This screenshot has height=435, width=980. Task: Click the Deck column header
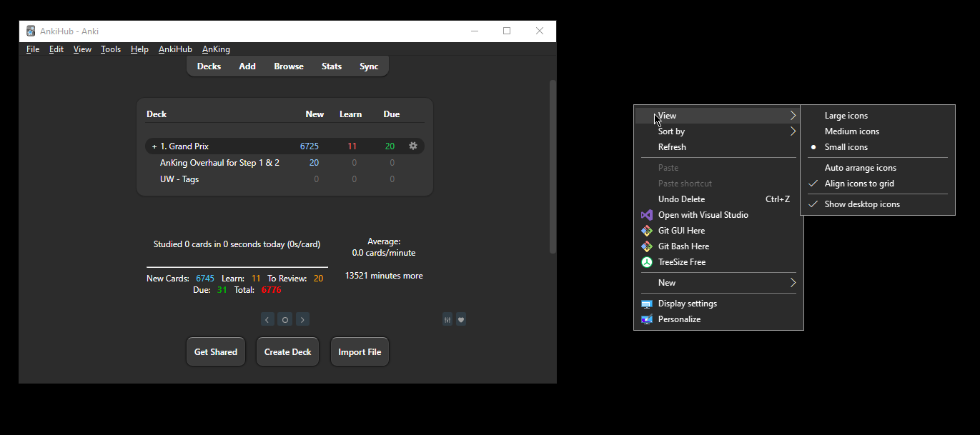(x=157, y=114)
